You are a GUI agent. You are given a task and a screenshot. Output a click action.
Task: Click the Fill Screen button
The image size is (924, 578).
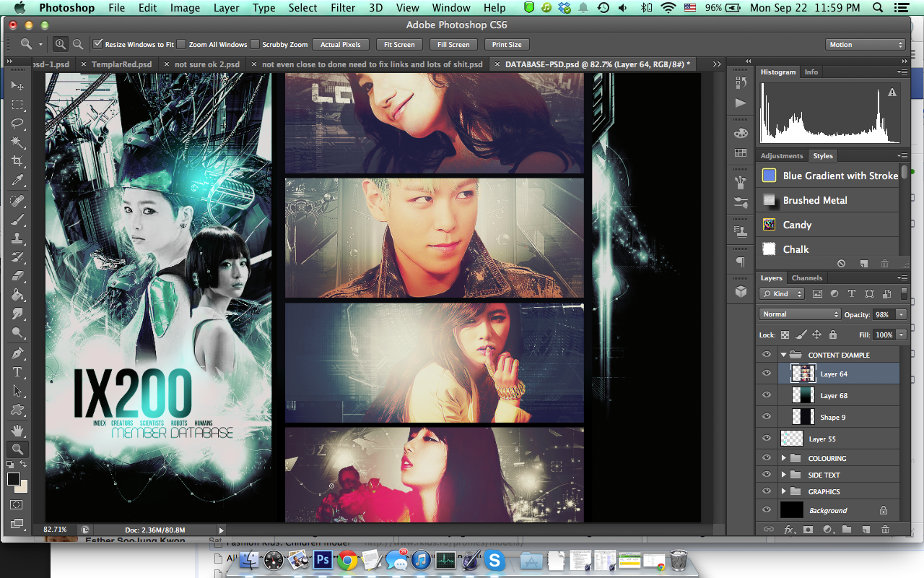pos(453,44)
